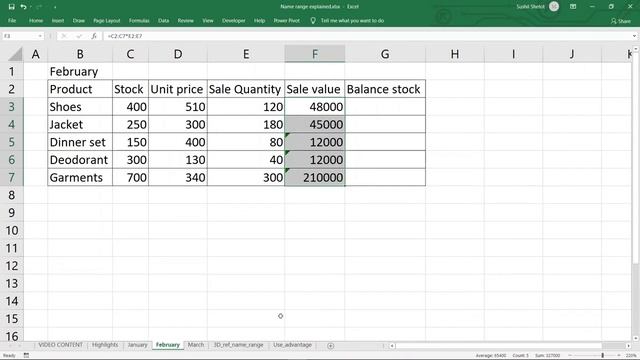Save the workbook with the Save icon
640x360 pixels.
pos(11,7)
